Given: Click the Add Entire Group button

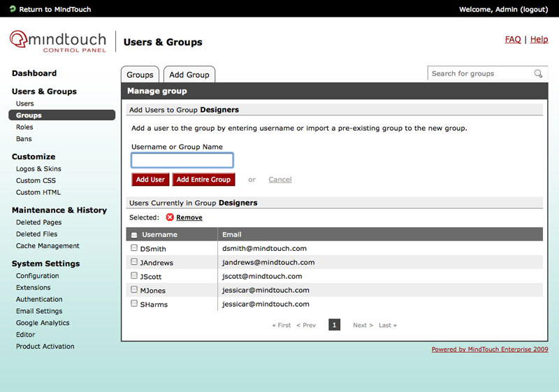Looking at the screenshot, I should 203,180.
